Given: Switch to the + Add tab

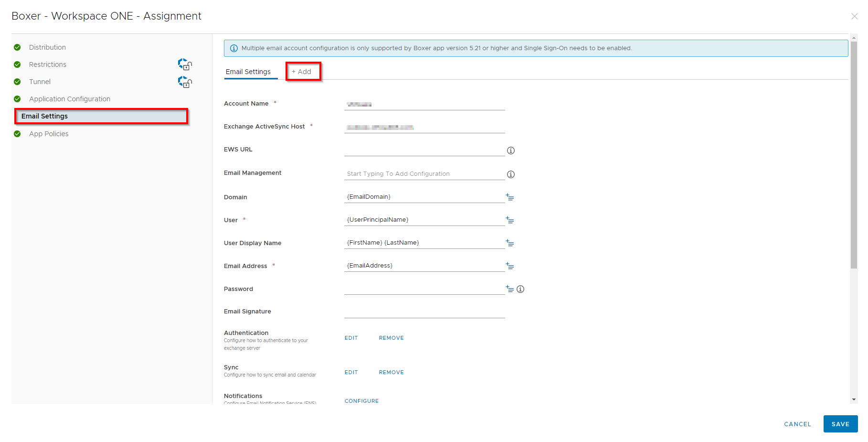Looking at the screenshot, I should 303,71.
